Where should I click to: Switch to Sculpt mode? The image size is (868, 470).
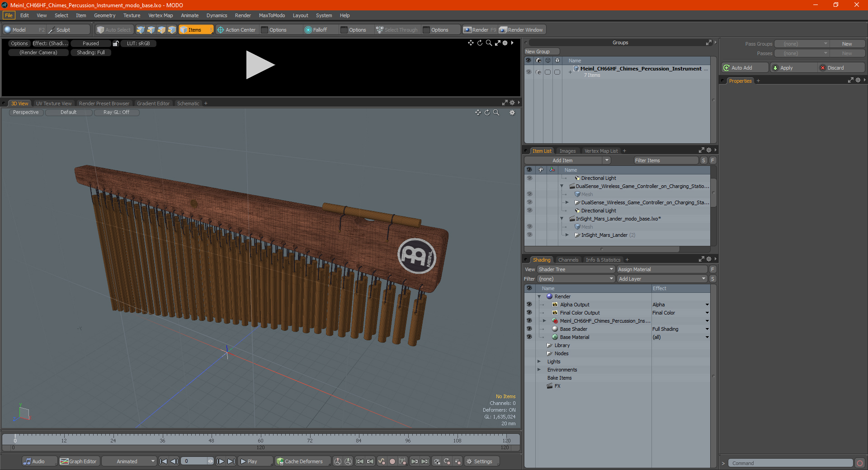tap(68, 30)
